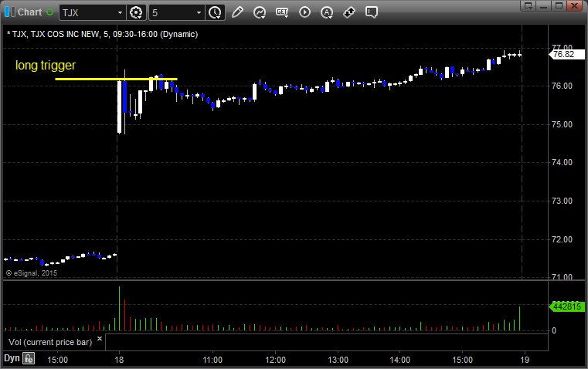
Task: Toggle the green symbol link indicator
Action: (x=50, y=12)
